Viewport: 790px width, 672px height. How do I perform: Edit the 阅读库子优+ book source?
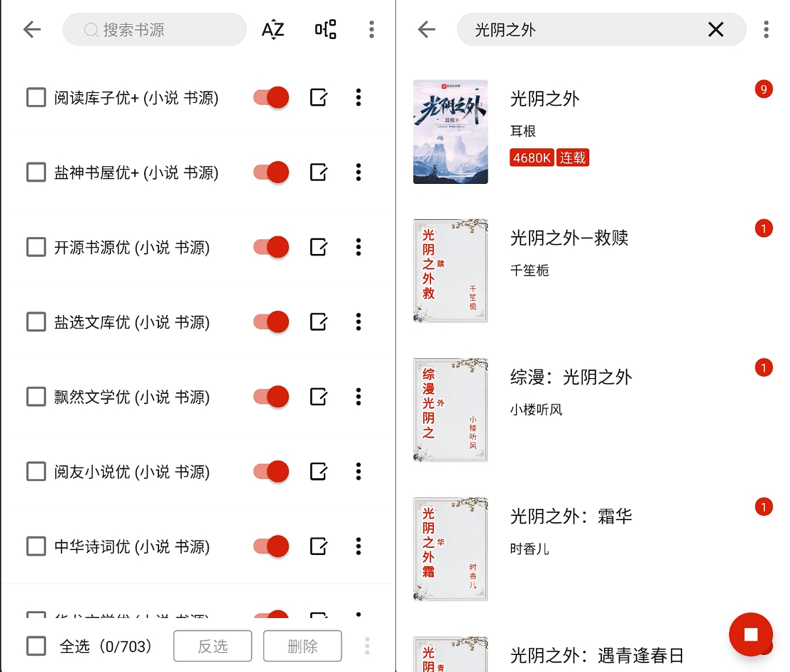[x=317, y=97]
